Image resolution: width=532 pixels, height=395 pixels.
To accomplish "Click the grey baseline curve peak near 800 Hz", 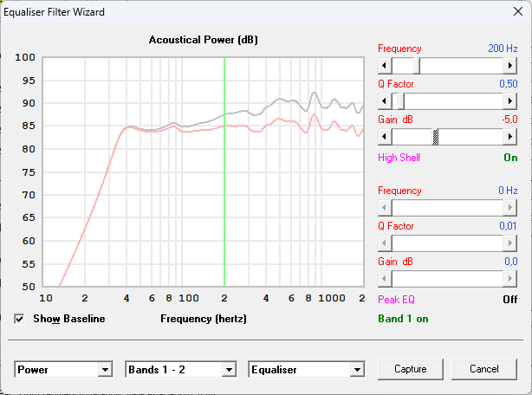I will point(315,92).
